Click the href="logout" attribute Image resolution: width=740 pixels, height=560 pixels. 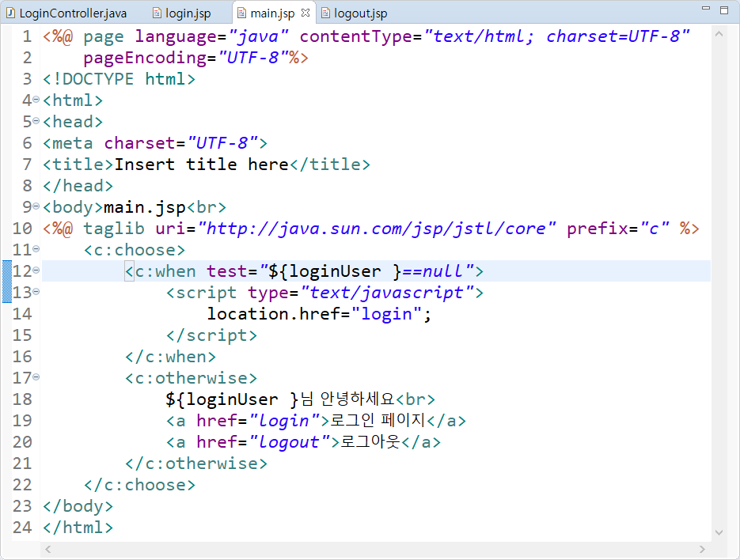(x=264, y=442)
